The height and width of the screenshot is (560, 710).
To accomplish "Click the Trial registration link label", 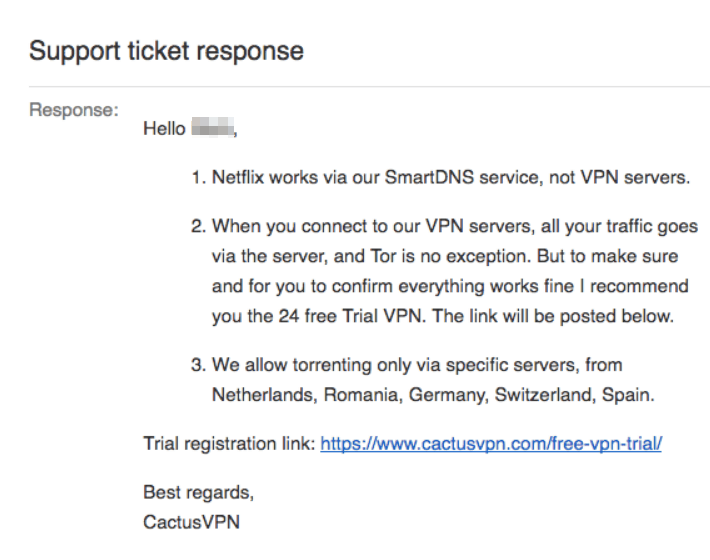I will coord(229,444).
